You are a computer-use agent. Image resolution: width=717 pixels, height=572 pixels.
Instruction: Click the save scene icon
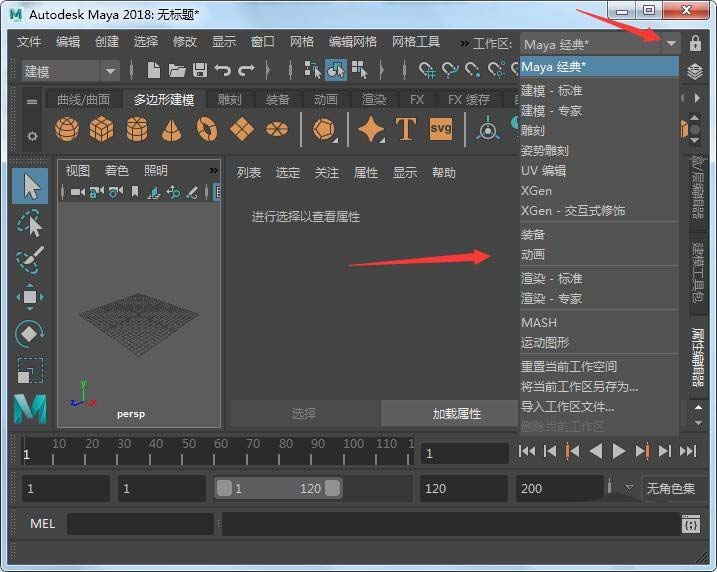(x=200, y=70)
